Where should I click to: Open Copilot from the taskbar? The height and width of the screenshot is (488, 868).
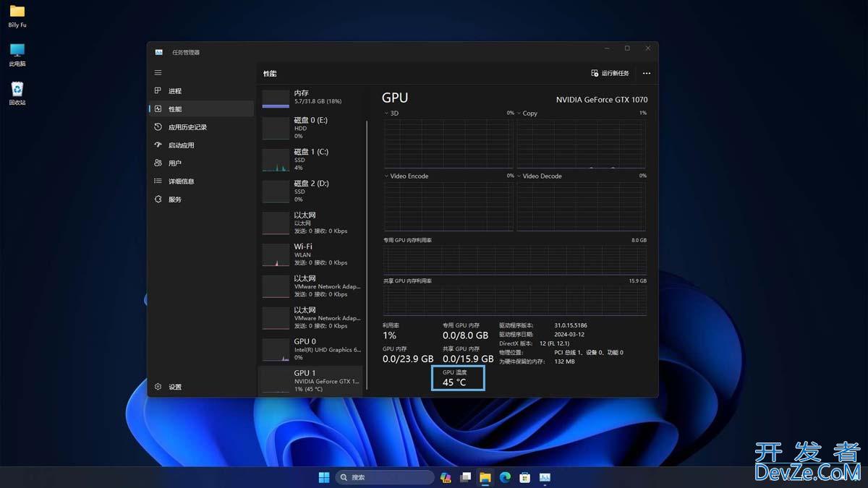point(446,477)
